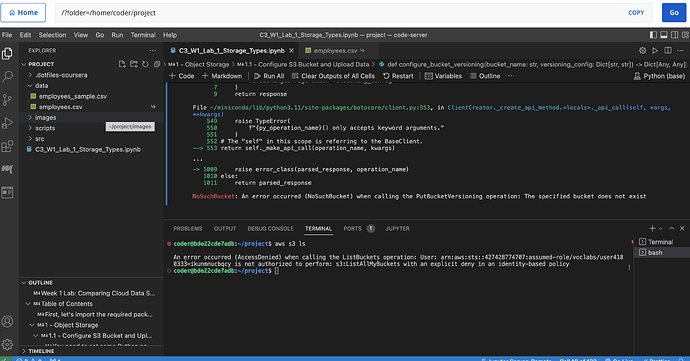The height and width of the screenshot is (361, 690).
Task: Open the Extensions view
Action: [7, 146]
